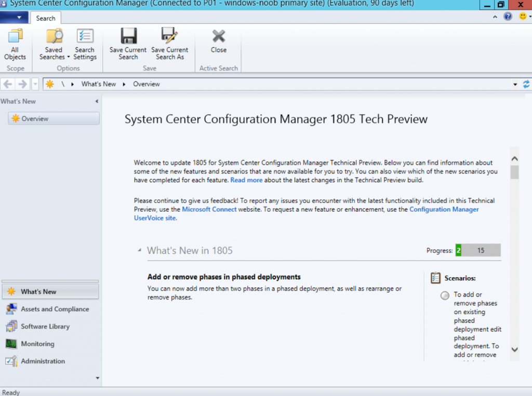Image resolution: width=532 pixels, height=396 pixels.
Task: Expand the workspace overflow options arrow
Action: tap(97, 378)
